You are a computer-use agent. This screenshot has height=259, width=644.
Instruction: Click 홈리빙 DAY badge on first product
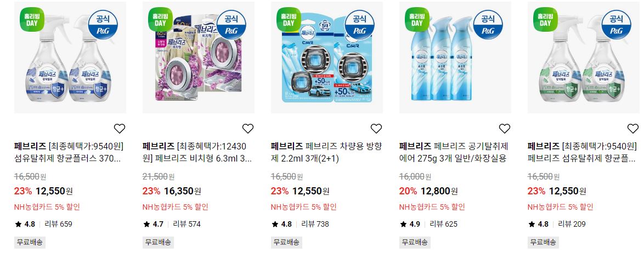32,19
